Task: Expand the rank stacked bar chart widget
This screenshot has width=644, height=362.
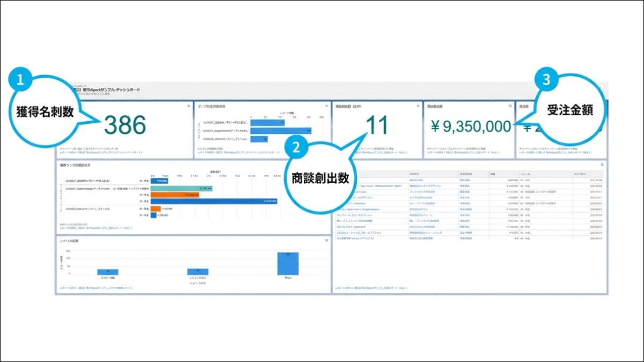Action: click(x=326, y=165)
